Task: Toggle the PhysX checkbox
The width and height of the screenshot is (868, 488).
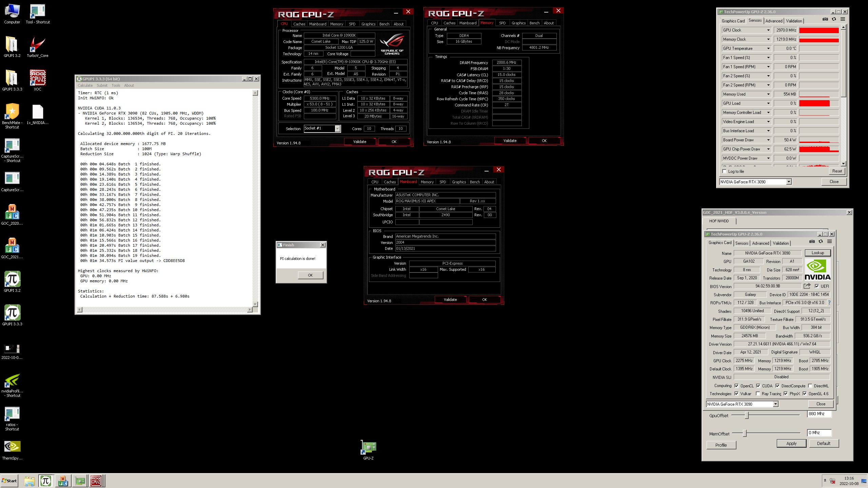Action: (x=786, y=393)
